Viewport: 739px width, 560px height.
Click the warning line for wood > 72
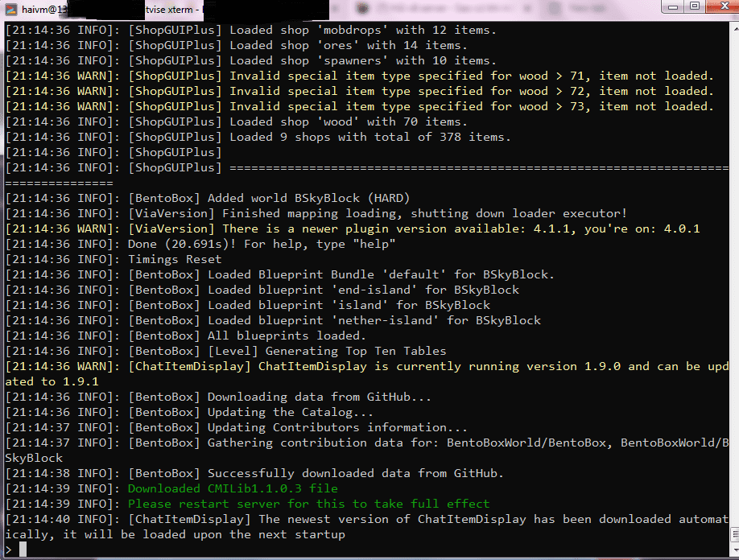[360, 92]
